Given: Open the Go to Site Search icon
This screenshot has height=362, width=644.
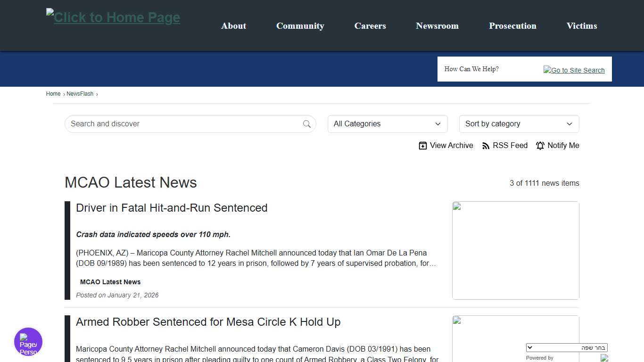Looking at the screenshot, I should coord(574,70).
